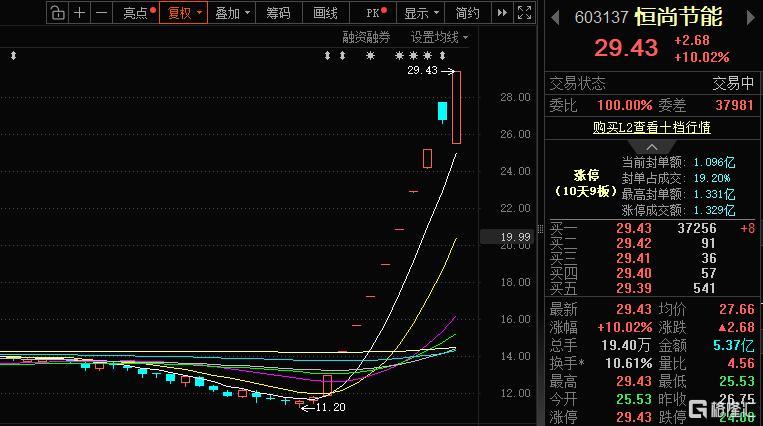Screen dimensions: 763x426
Task: Zoom out chart with minus button
Action: [101, 13]
